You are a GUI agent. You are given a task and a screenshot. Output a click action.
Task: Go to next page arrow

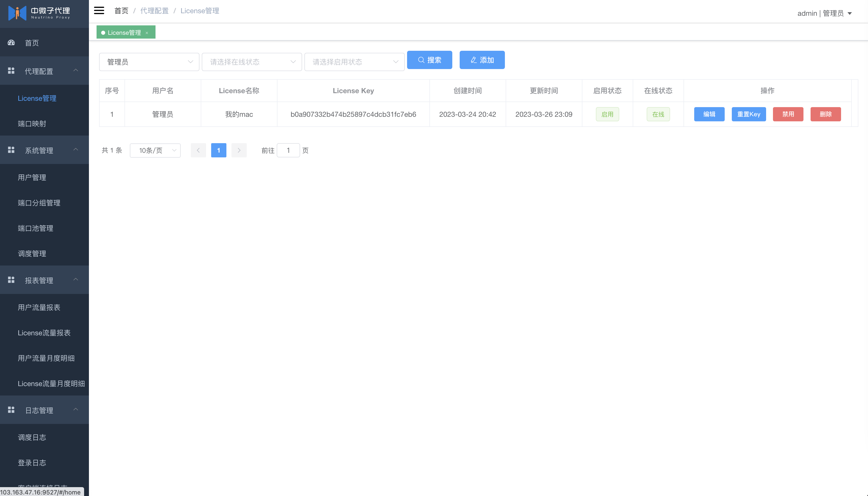coord(239,150)
